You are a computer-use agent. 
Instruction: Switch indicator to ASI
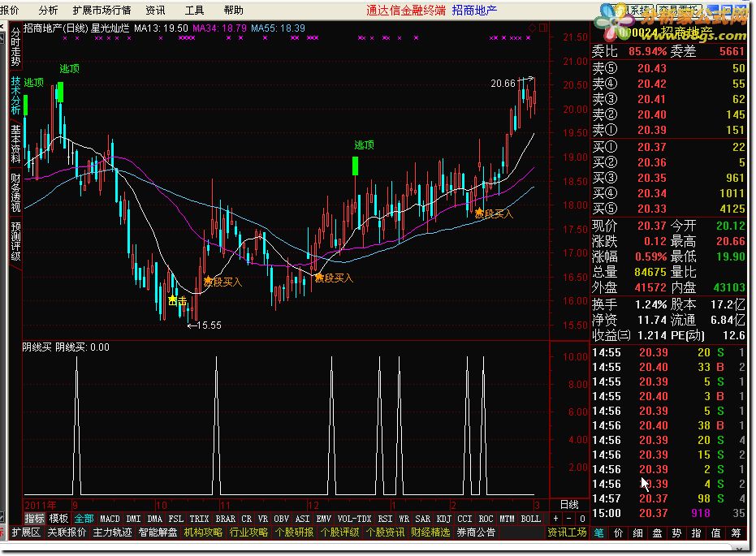coord(302,519)
